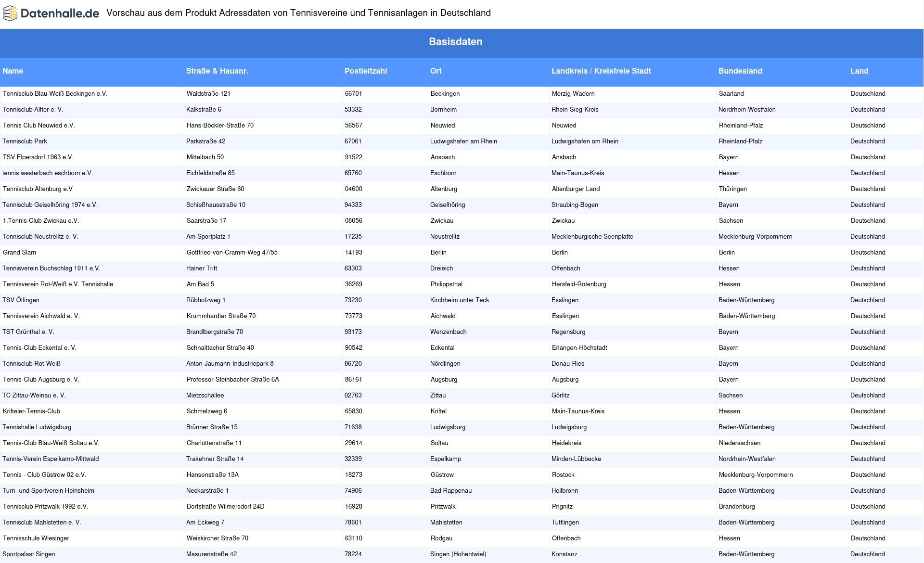Click the Parkstraße 42 address cell
Image resolution: width=924 pixels, height=563 pixels.
coord(205,141)
